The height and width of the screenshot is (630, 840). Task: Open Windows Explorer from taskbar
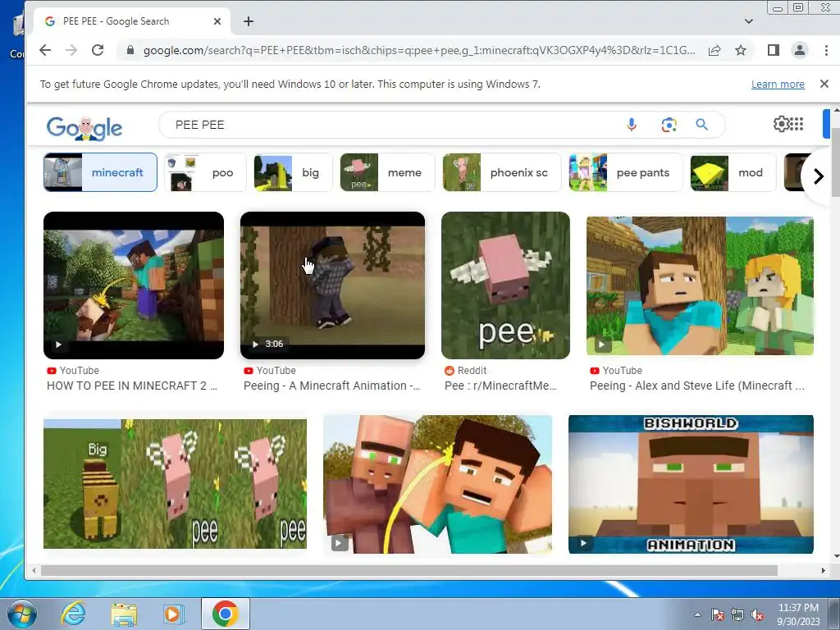click(124, 614)
